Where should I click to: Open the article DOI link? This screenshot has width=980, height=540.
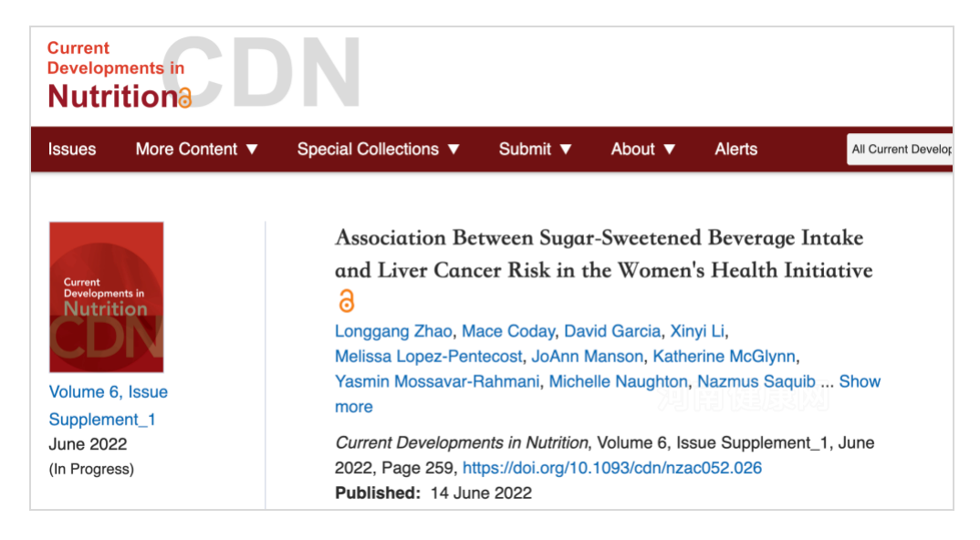tap(612, 468)
